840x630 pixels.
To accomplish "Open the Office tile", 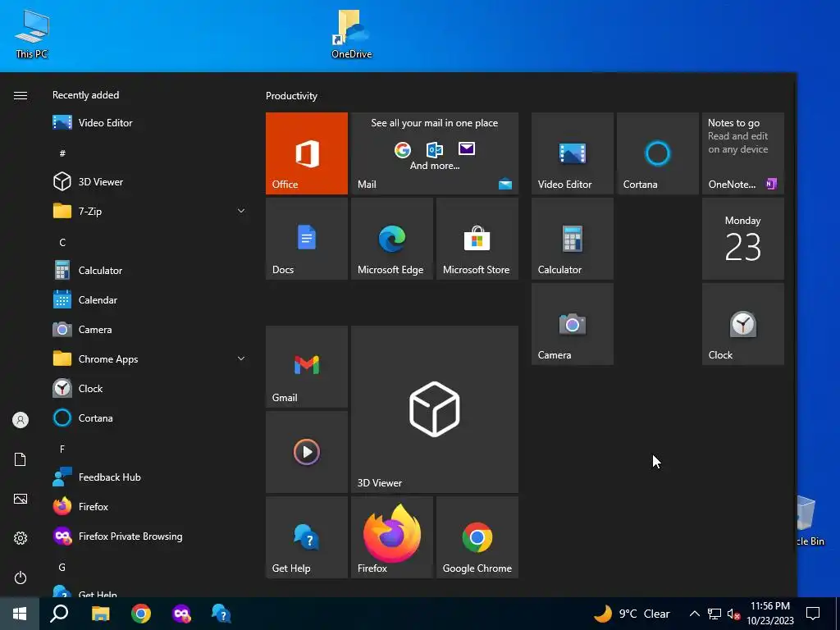I will [x=307, y=153].
